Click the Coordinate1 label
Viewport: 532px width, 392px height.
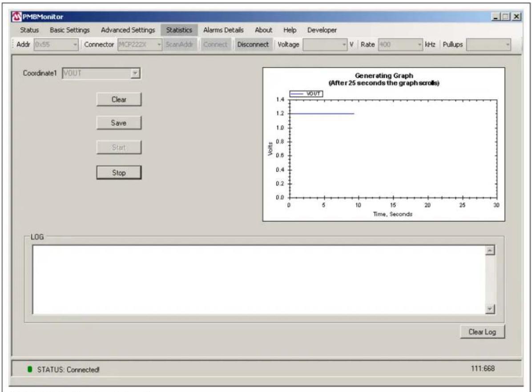(x=40, y=73)
